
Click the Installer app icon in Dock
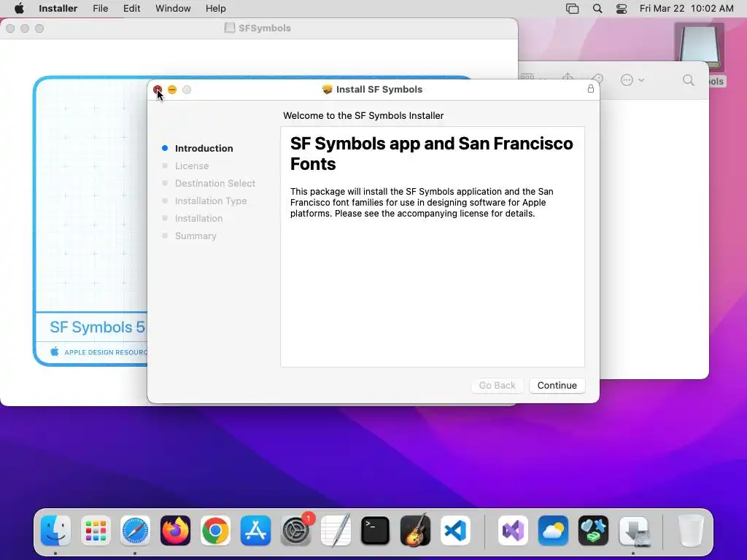point(633,530)
